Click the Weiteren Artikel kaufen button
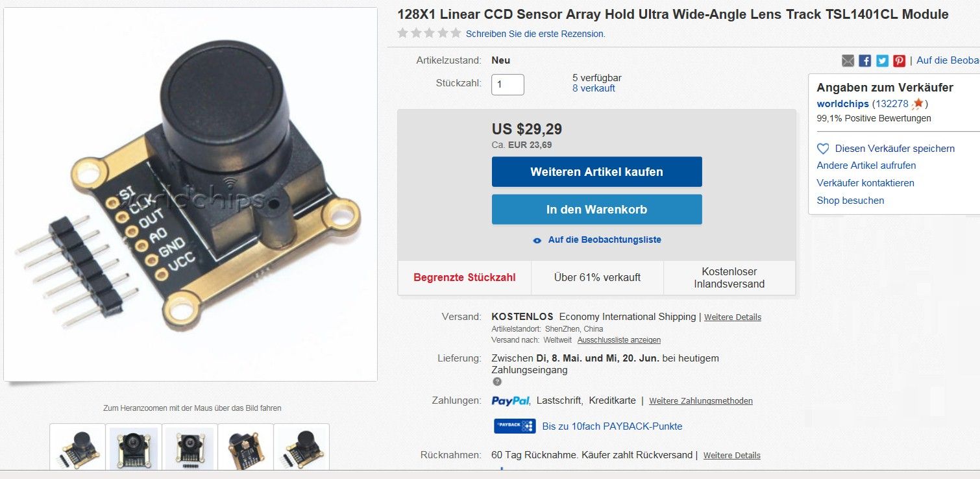The height and width of the screenshot is (479, 980). click(596, 171)
